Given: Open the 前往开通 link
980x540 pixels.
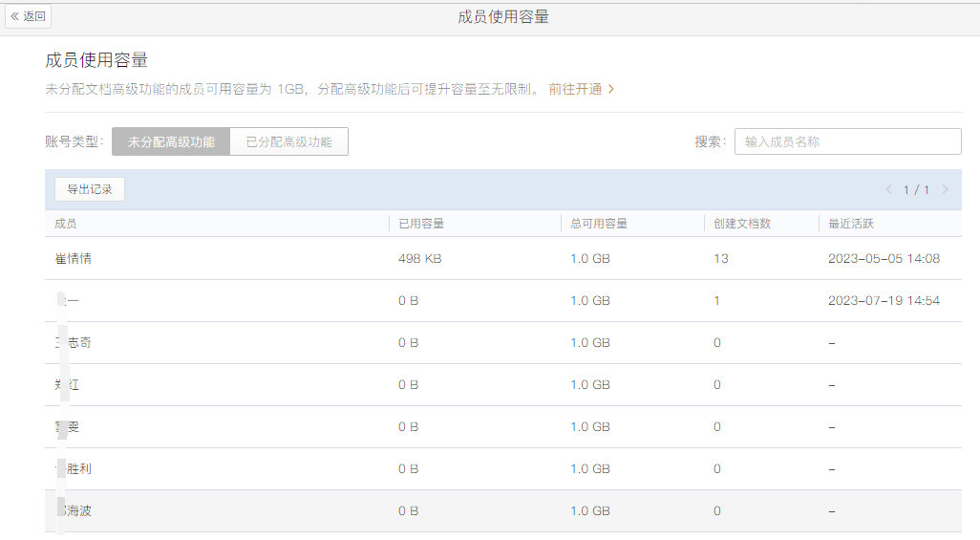Looking at the screenshot, I should [581, 89].
